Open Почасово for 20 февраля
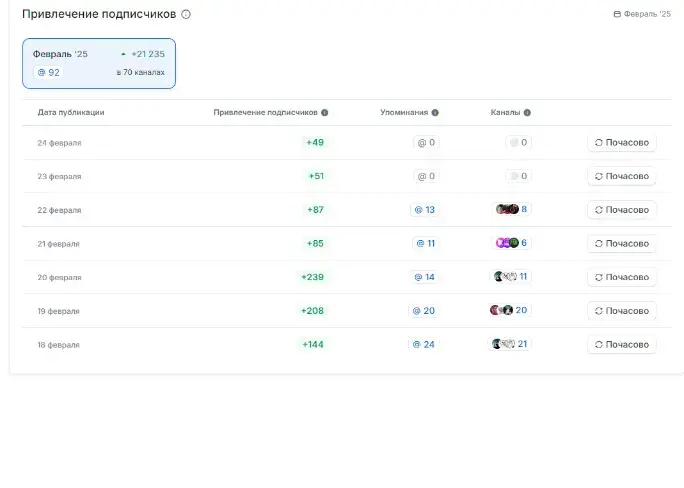684x488 pixels. [622, 277]
